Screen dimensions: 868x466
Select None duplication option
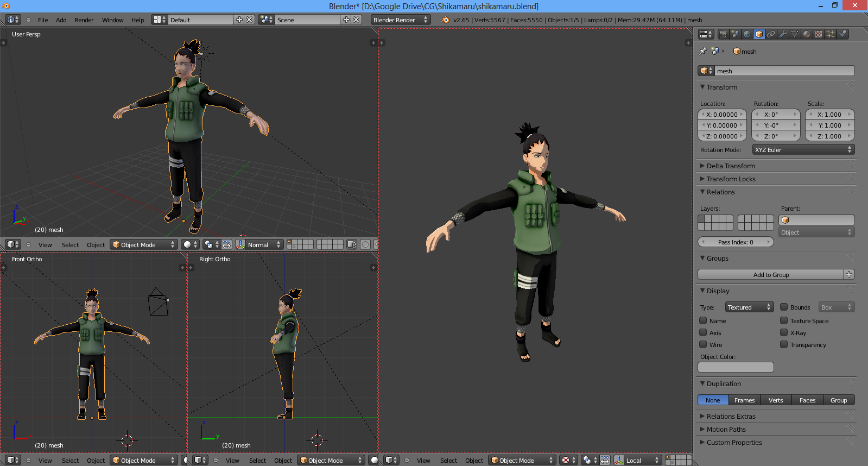click(713, 400)
